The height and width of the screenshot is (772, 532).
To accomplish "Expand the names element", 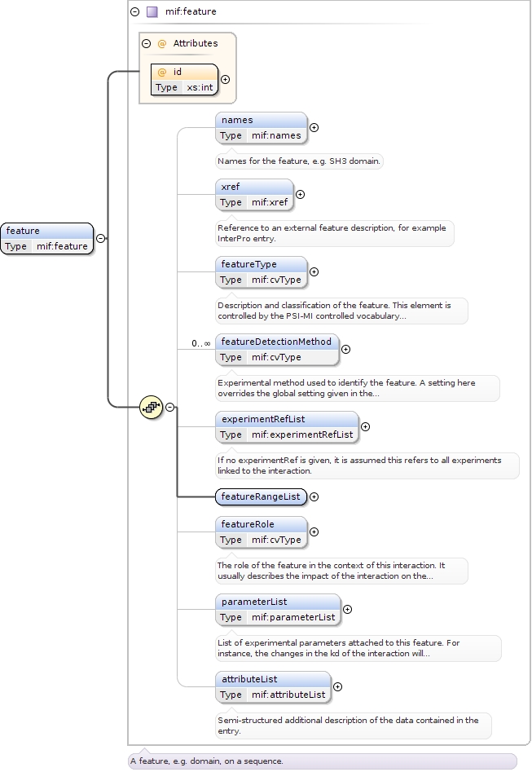I will pos(314,128).
